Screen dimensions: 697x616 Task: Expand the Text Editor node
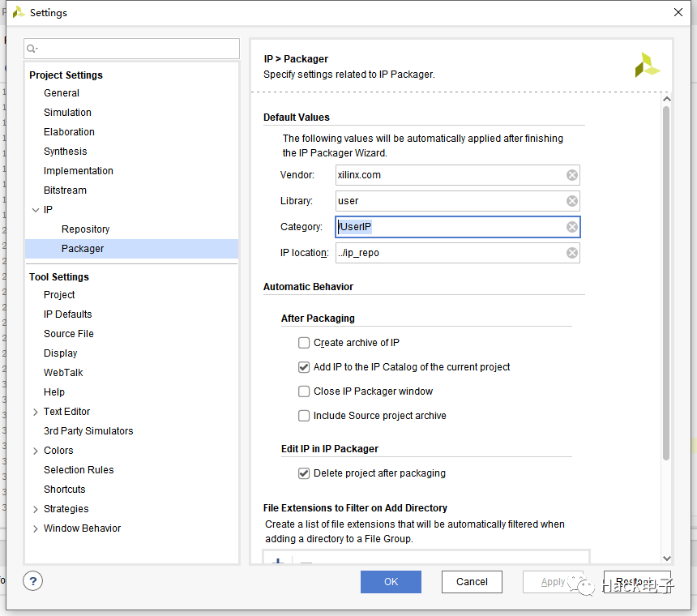[36, 412]
